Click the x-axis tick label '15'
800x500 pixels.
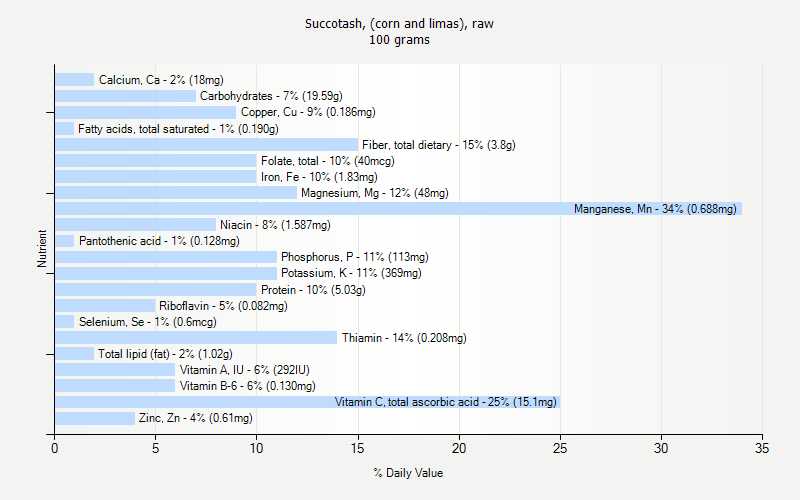pos(358,448)
